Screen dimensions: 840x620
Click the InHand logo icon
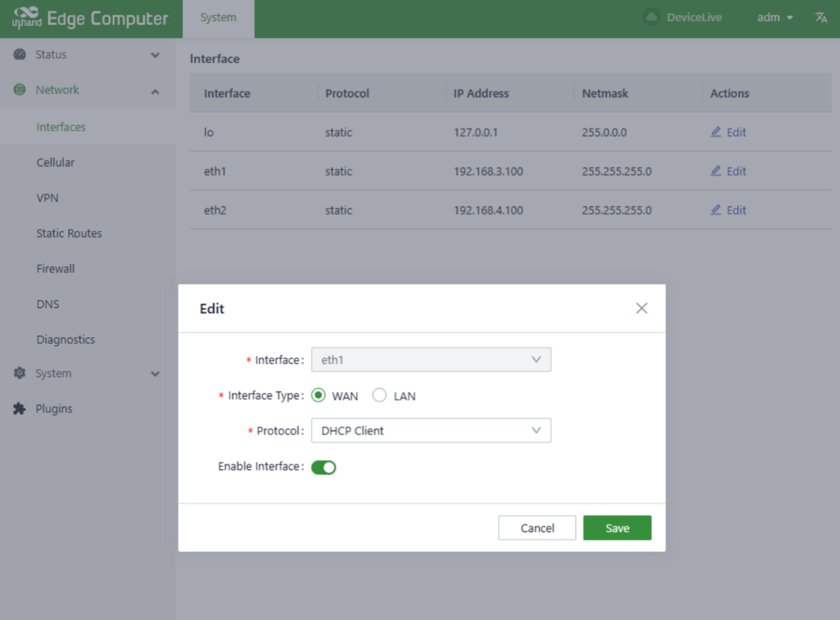pos(26,17)
